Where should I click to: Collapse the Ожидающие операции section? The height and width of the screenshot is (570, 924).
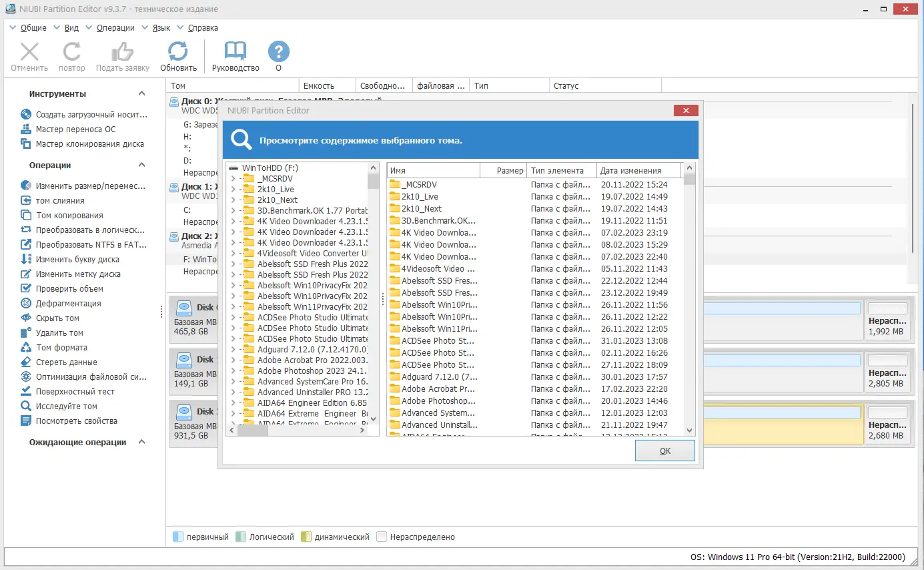141,443
